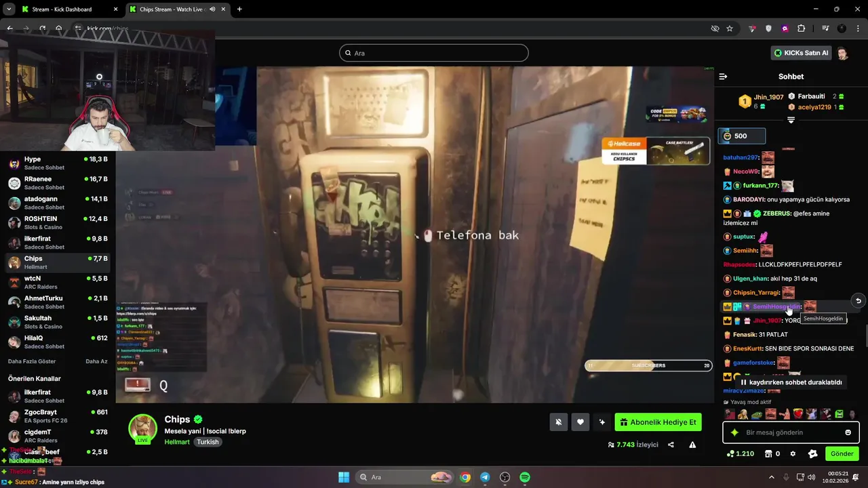Click the taskbar Ara search box
The image size is (868, 488).
[x=404, y=477]
